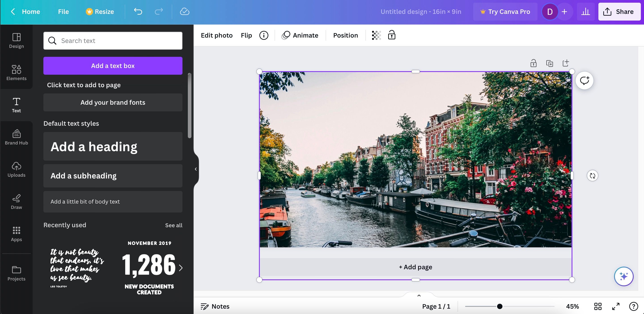Select the Draw tool
The height and width of the screenshot is (314, 644).
click(x=16, y=202)
